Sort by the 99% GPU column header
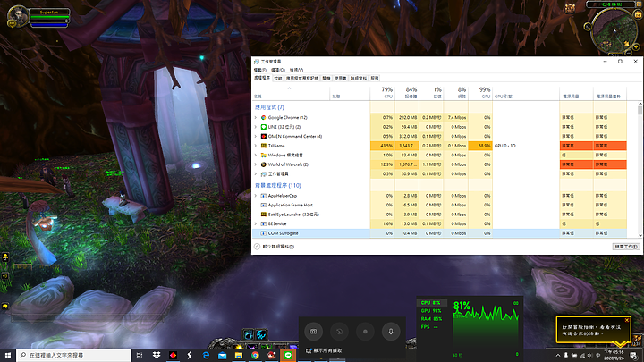644x362 pixels. pyautogui.click(x=480, y=93)
